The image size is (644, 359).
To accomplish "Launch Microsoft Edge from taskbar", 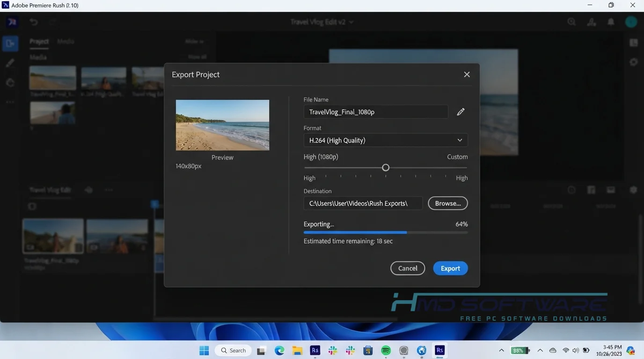I will (x=279, y=351).
